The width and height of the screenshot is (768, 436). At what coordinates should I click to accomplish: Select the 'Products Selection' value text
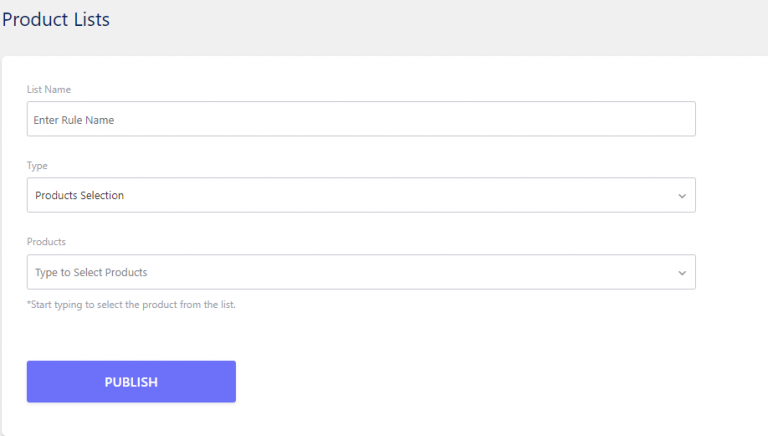pyautogui.click(x=80, y=195)
